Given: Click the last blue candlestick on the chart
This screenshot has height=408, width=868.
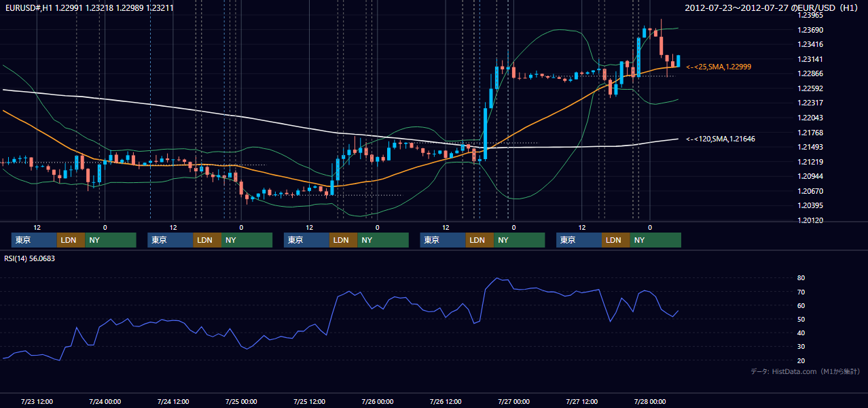Looking at the screenshot, I should point(678,61).
